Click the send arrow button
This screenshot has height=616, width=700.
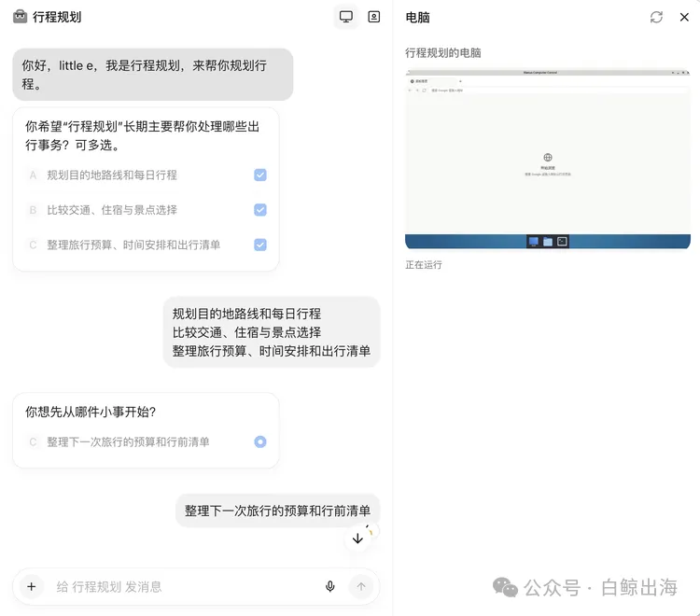[x=361, y=586]
